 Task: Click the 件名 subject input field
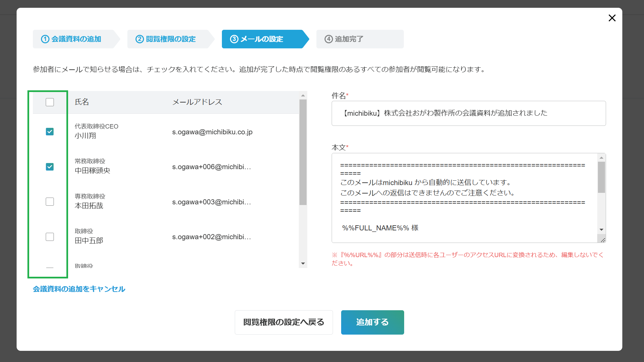coord(469,113)
